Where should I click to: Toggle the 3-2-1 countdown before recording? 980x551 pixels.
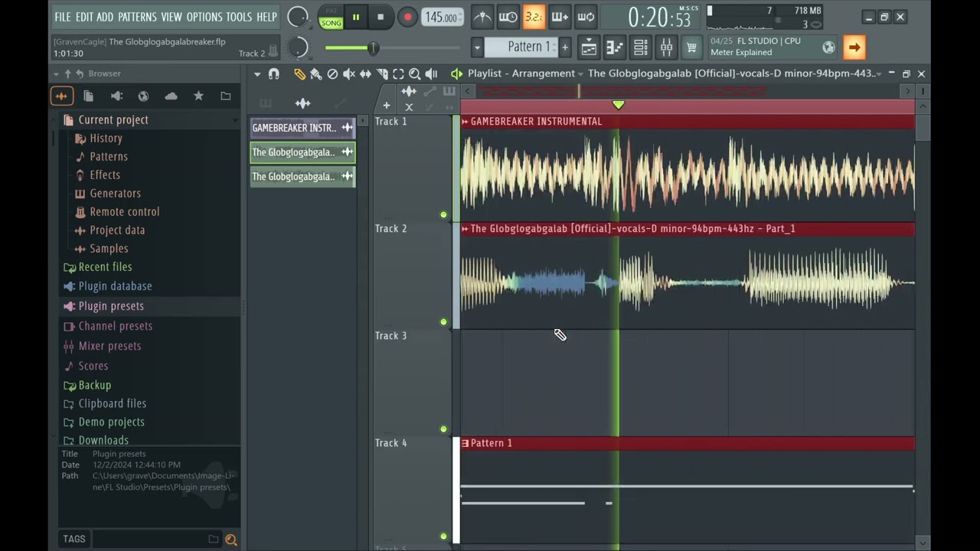tap(534, 17)
